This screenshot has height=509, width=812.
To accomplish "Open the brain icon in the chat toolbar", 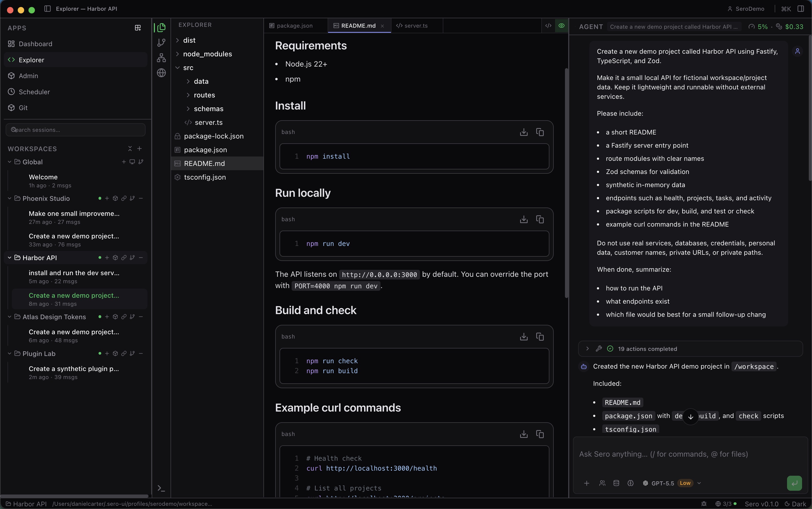I will [630, 483].
